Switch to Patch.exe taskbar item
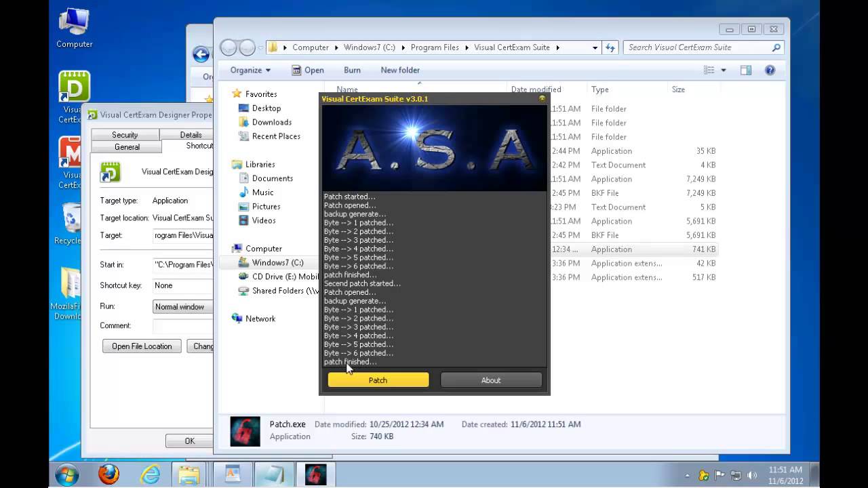This screenshot has width=868, height=488. point(315,474)
